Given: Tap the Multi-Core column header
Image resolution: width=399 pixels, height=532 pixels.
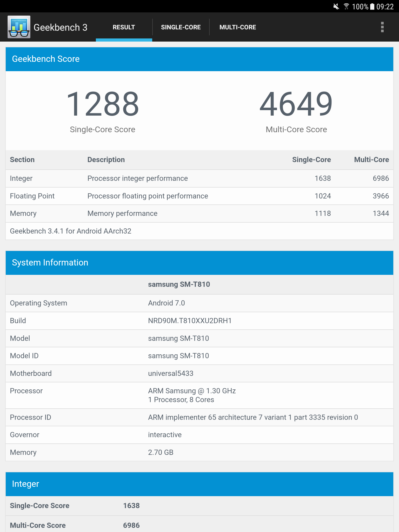Looking at the screenshot, I should [x=371, y=159].
